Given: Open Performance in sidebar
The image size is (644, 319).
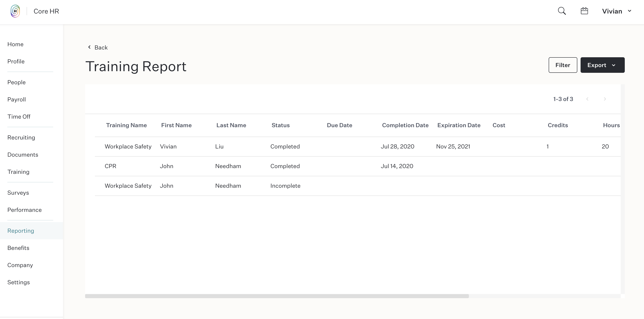Looking at the screenshot, I should click(x=25, y=210).
